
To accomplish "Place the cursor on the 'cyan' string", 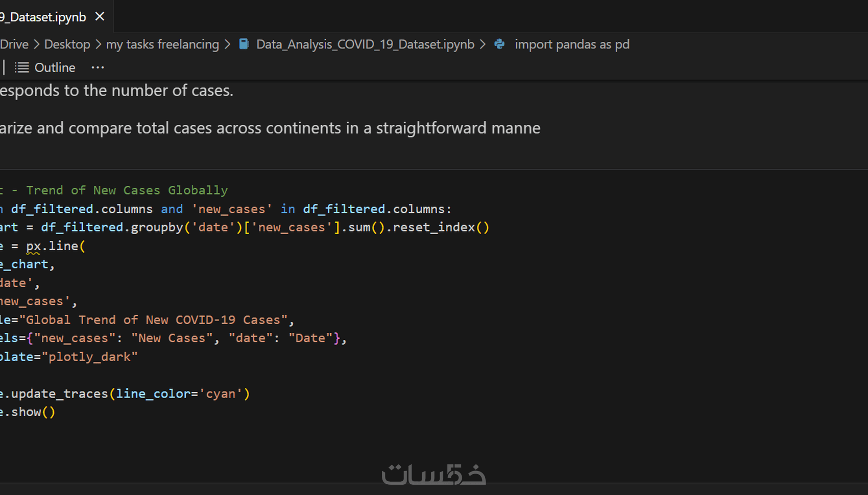I will 221,394.
